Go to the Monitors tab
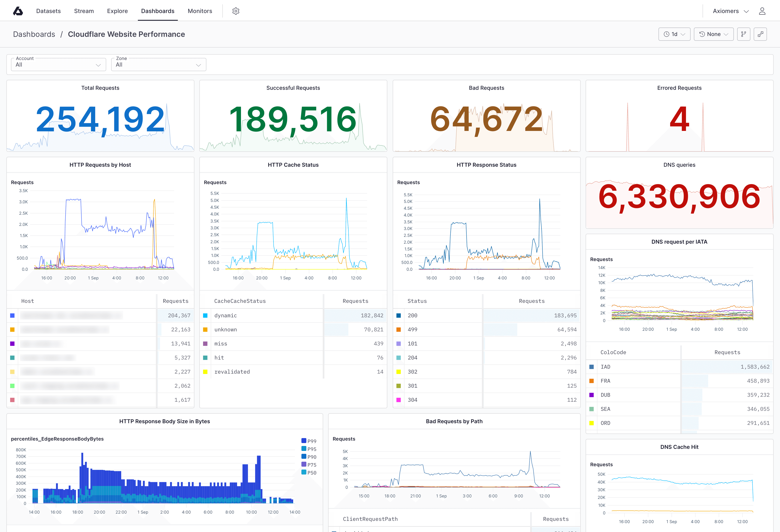The image size is (780, 532). pyautogui.click(x=200, y=11)
